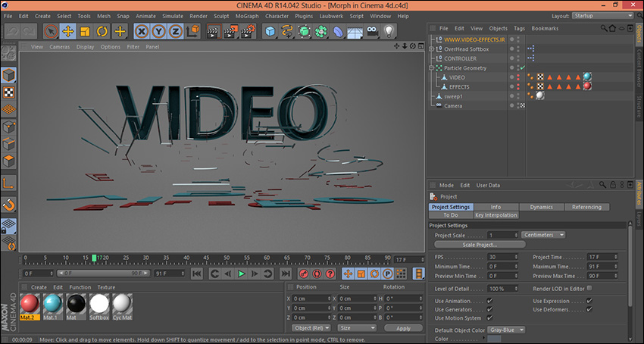
Task: Expand the OverHead Softbox tree node
Action: pyautogui.click(x=431, y=49)
